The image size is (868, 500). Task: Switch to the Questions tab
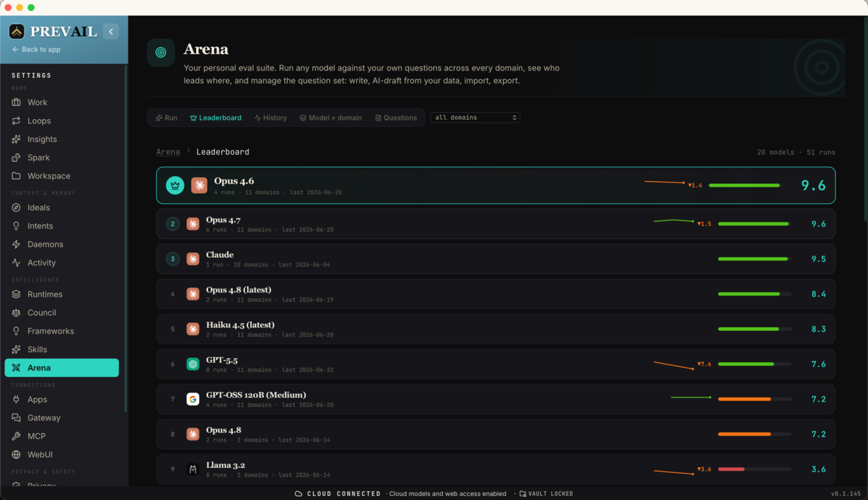396,118
